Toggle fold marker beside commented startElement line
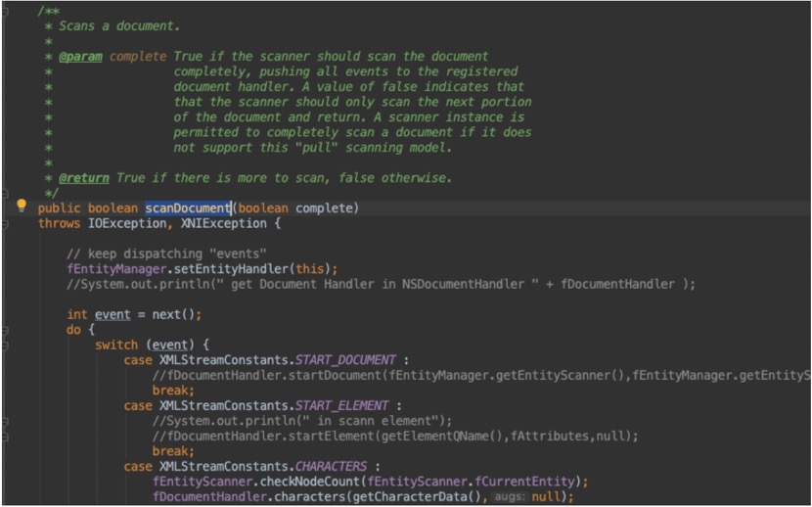Viewport: 812px width, 507px height. pos(5,437)
